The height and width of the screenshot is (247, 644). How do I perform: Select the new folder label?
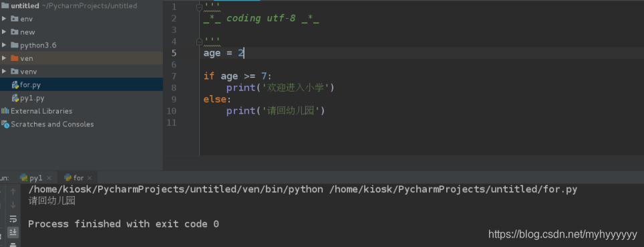(x=27, y=32)
